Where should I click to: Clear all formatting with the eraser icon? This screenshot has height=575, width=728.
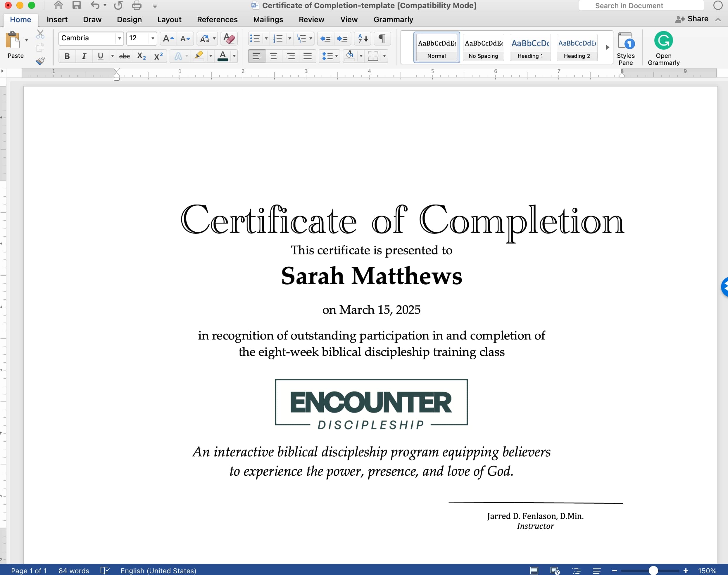click(x=229, y=38)
